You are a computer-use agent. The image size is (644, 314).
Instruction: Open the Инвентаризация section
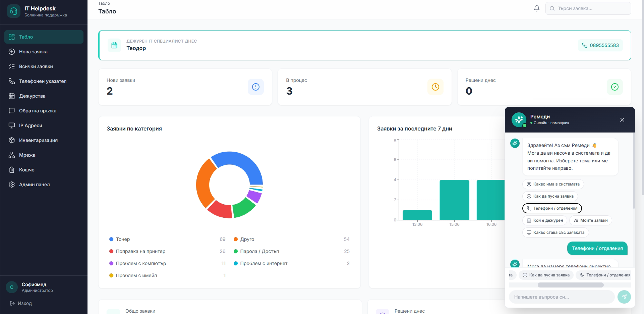tap(44, 140)
